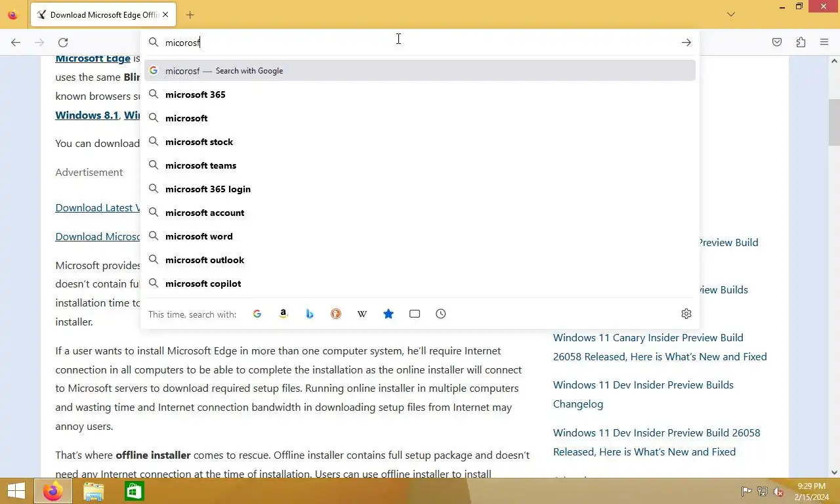Choose 'microsoft word' suggestion

[420, 236]
